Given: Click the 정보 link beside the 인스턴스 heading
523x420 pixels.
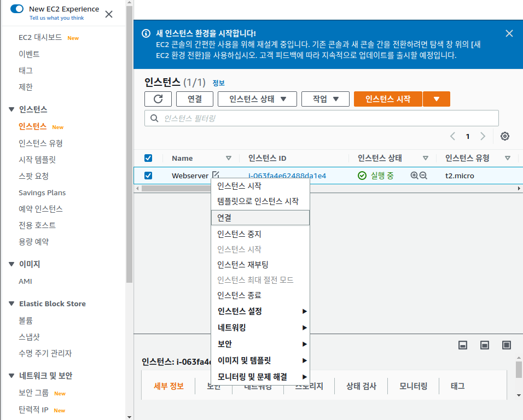Looking at the screenshot, I should click(218, 83).
